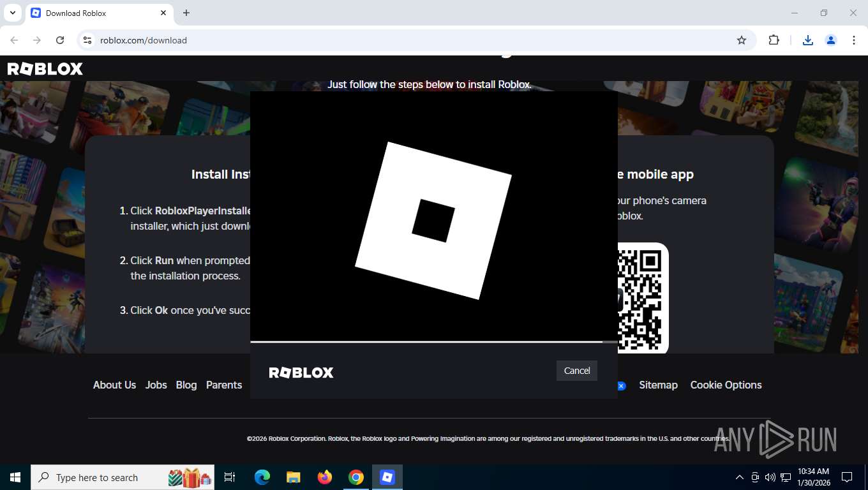Click the meet-now camera tray icon

coord(755,477)
